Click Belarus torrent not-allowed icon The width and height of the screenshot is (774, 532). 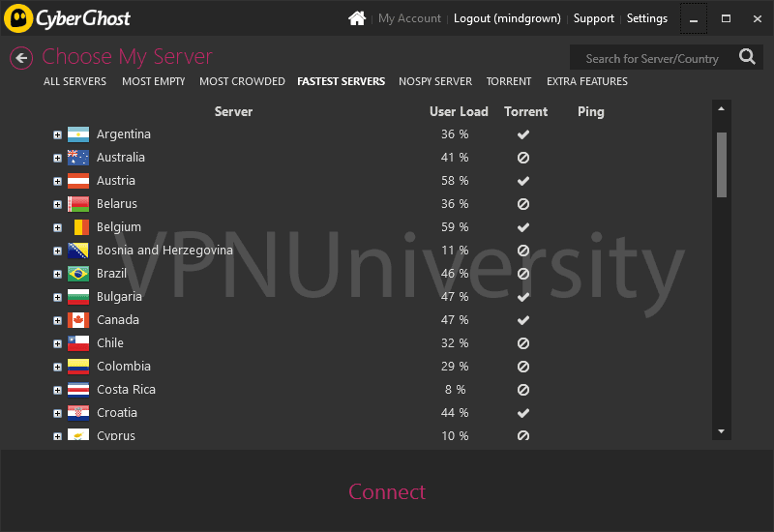coord(523,204)
